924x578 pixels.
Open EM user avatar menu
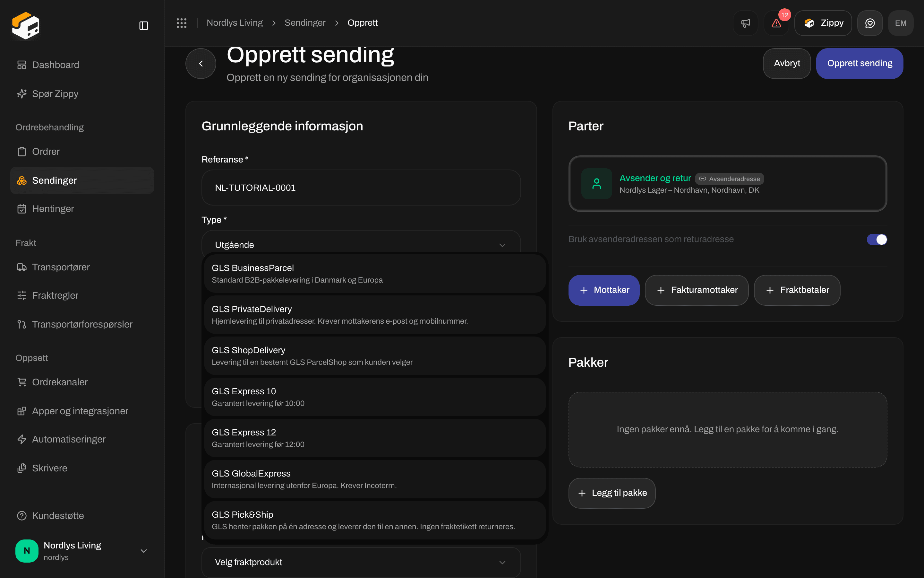901,23
